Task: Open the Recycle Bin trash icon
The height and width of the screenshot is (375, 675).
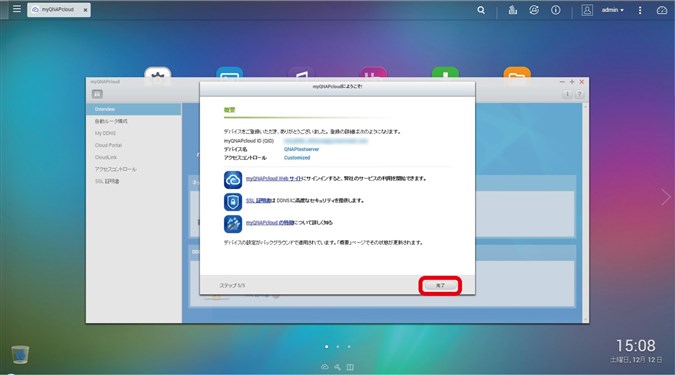Action: (20, 355)
